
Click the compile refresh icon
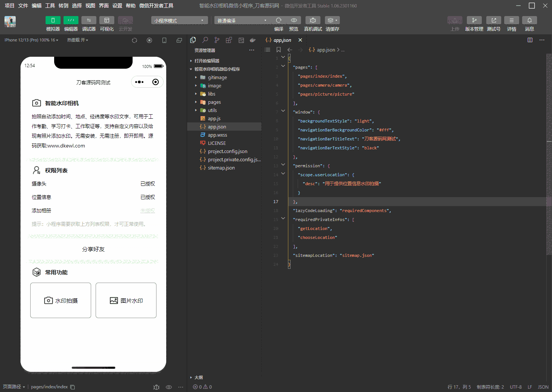279,20
